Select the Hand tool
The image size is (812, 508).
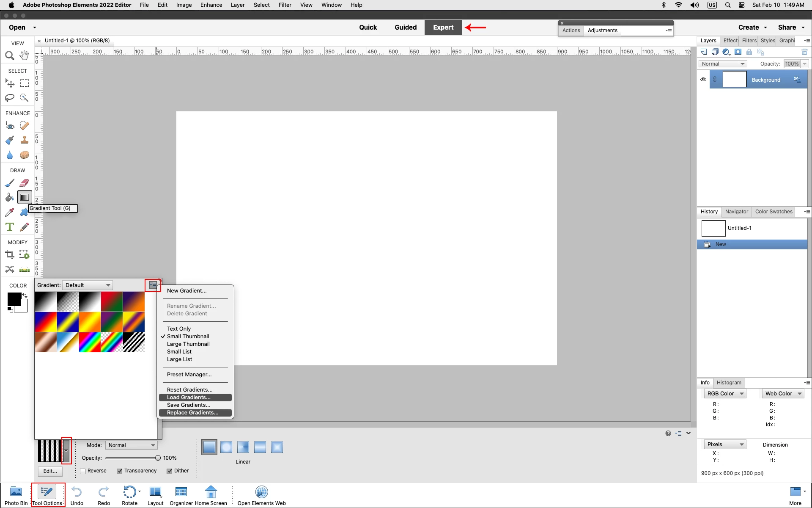click(25, 55)
